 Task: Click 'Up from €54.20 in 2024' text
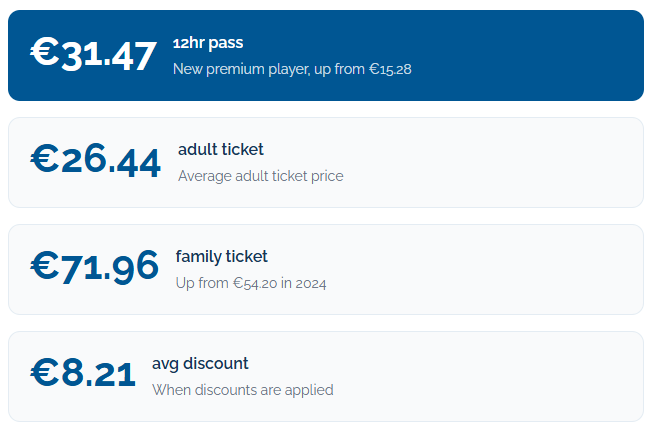tap(251, 283)
